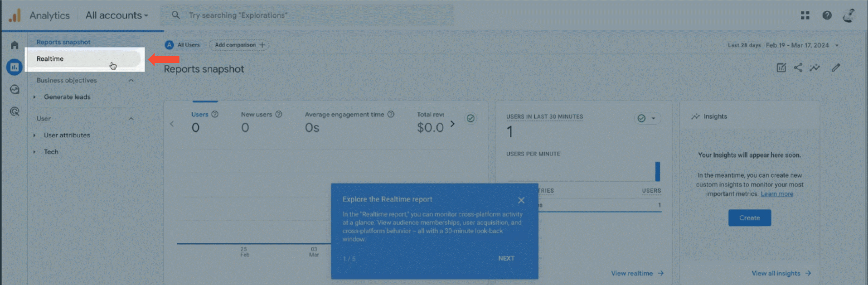Screen dimensions: 868x285
Task: Click the help icon beside New users
Action: click(279, 114)
